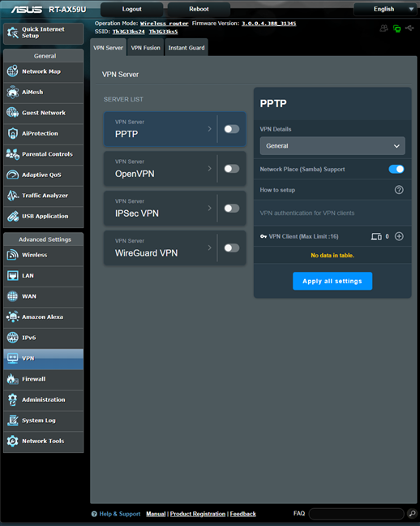This screenshot has width=420, height=526.
Task: Expand OpenVPN server card chevron
Action: point(209,168)
